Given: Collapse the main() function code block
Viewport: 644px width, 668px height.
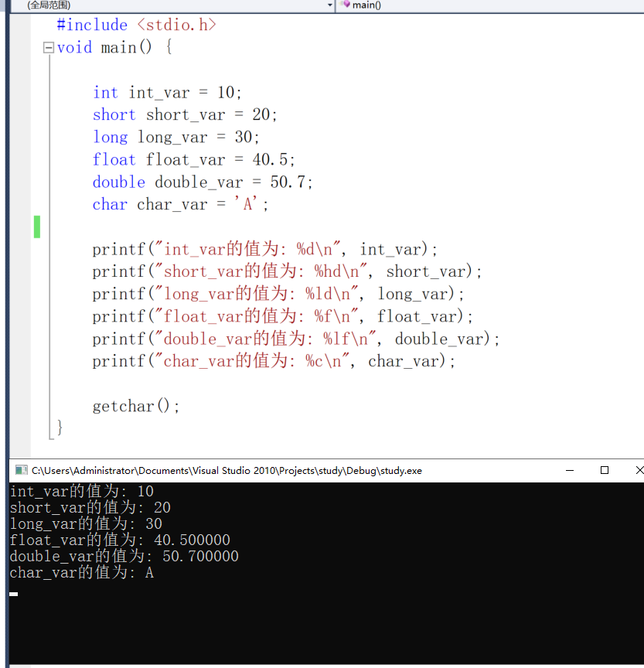Looking at the screenshot, I should (x=49, y=47).
